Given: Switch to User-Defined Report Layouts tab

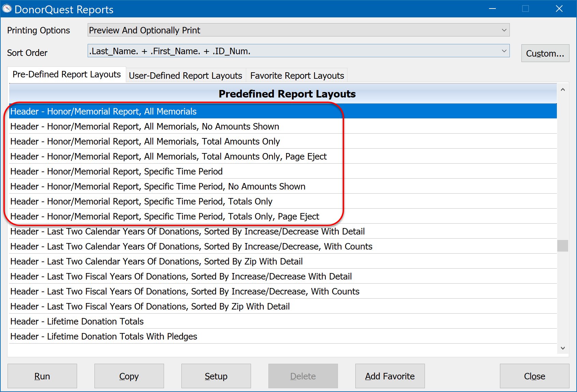Looking at the screenshot, I should [186, 75].
